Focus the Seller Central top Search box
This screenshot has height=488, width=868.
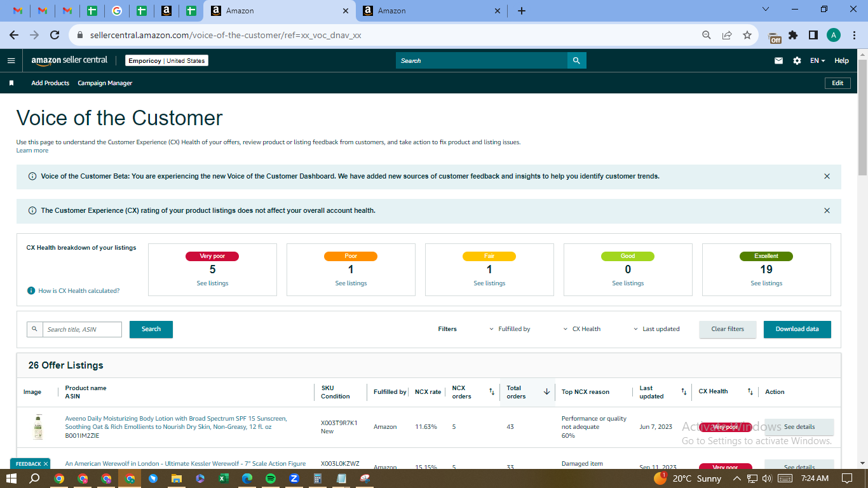482,60
